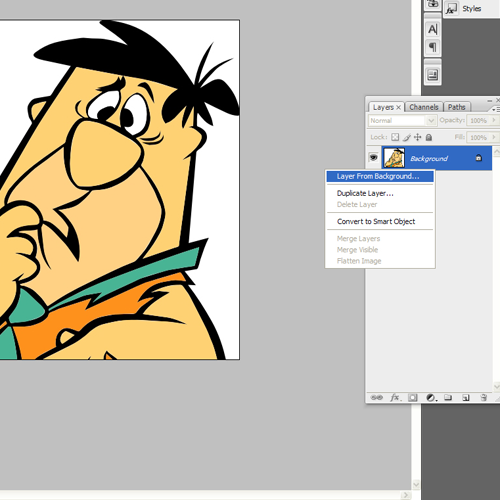Switch to the Channels tab

424,107
